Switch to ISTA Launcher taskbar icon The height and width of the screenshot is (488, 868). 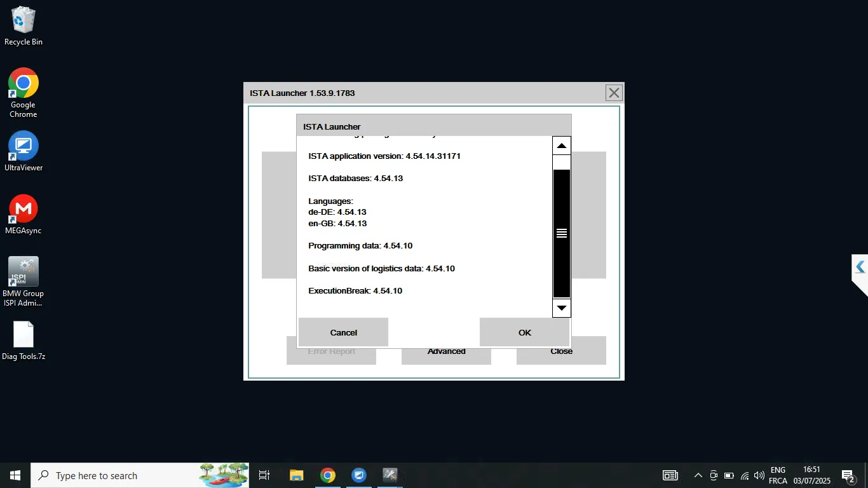[x=390, y=475]
